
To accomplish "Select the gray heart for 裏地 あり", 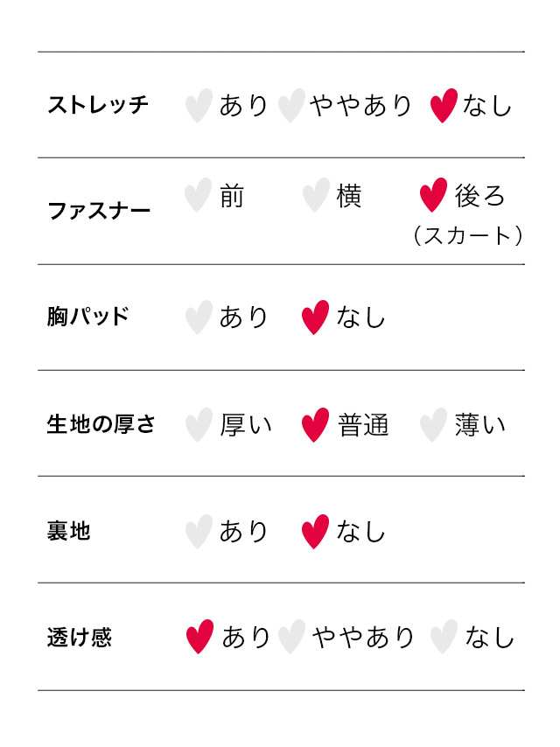I will click(x=199, y=531).
